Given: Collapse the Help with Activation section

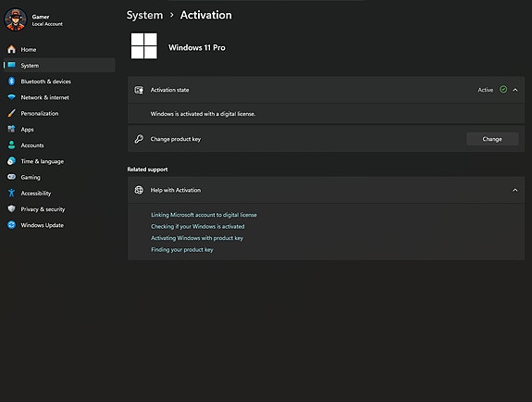Looking at the screenshot, I should point(515,190).
